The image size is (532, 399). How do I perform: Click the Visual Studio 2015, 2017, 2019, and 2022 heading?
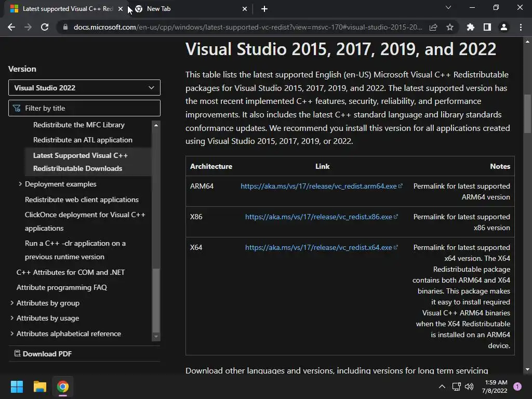[341, 49]
